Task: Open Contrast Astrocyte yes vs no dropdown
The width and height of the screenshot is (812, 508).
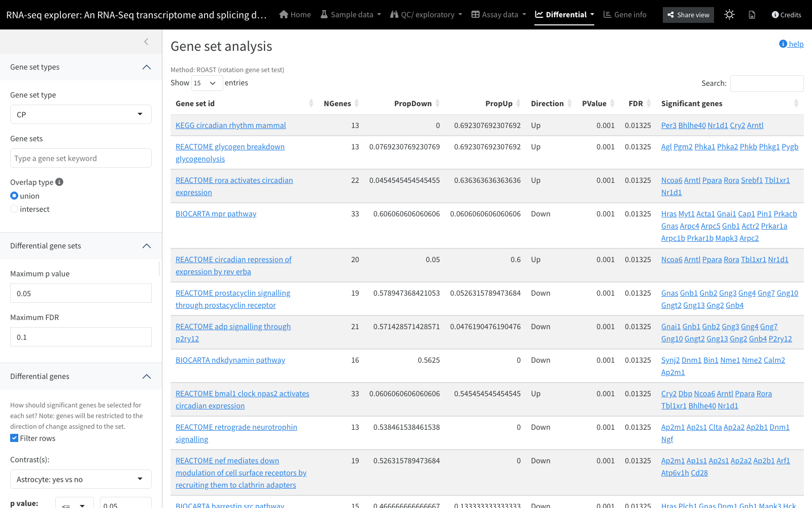Action: tap(81, 479)
